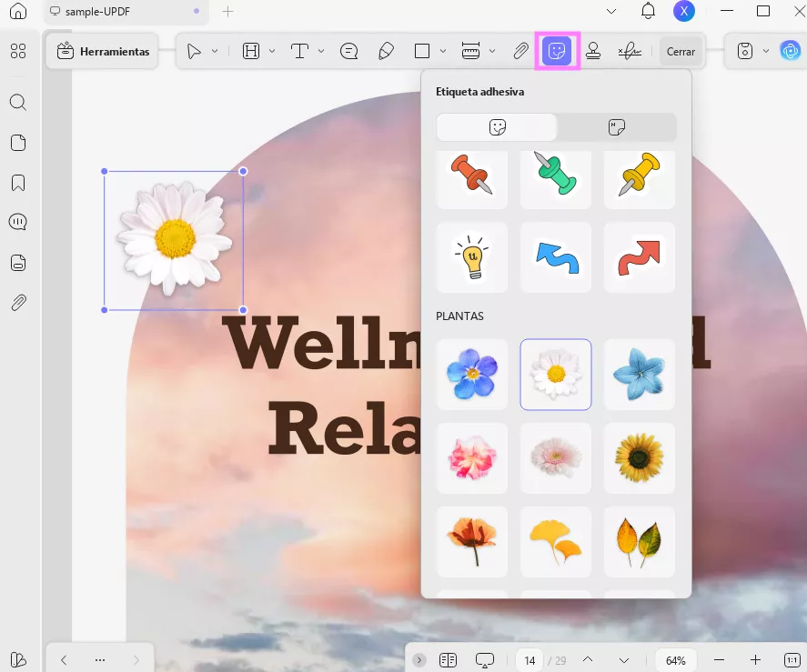Click the page number field showing 14
The image size is (807, 672).
pos(530,660)
